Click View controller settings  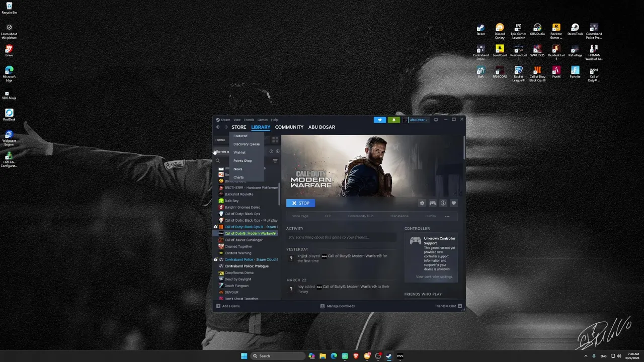[x=434, y=277]
